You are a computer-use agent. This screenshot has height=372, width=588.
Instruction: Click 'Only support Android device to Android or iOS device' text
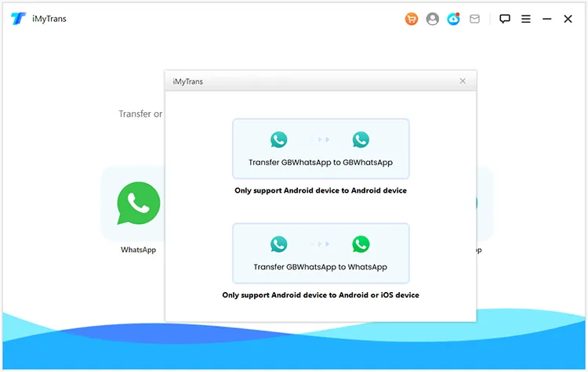tap(321, 294)
